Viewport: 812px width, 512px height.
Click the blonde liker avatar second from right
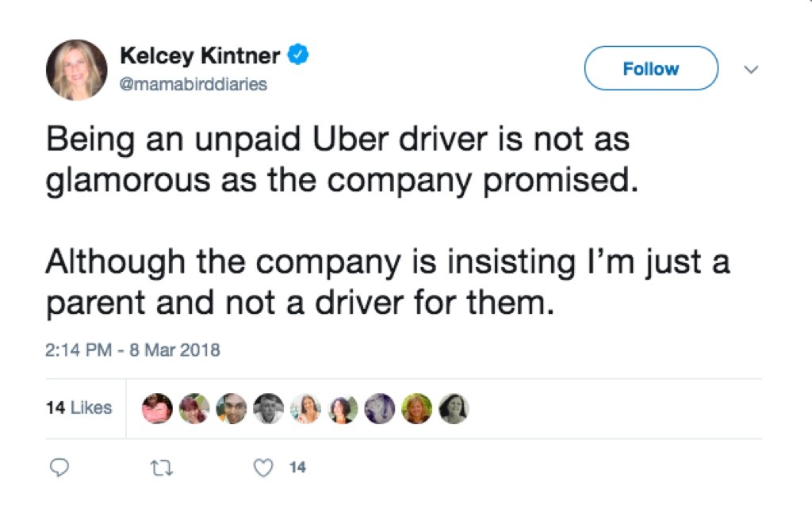(x=417, y=407)
